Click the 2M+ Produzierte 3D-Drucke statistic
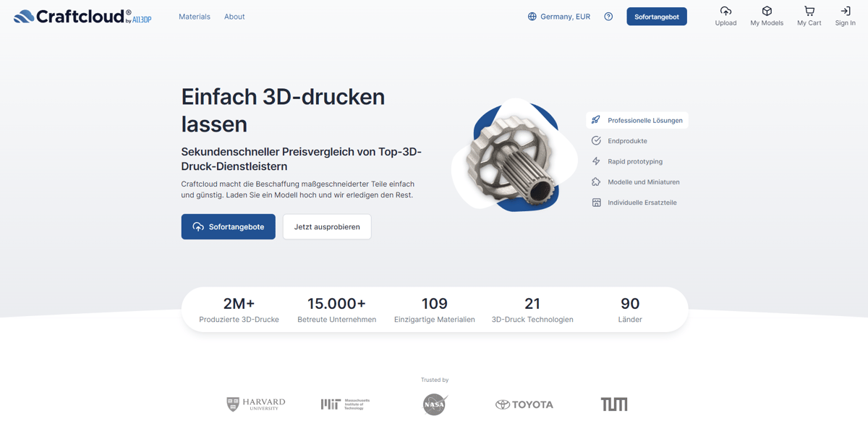Image resolution: width=868 pixels, height=421 pixels. [239, 310]
